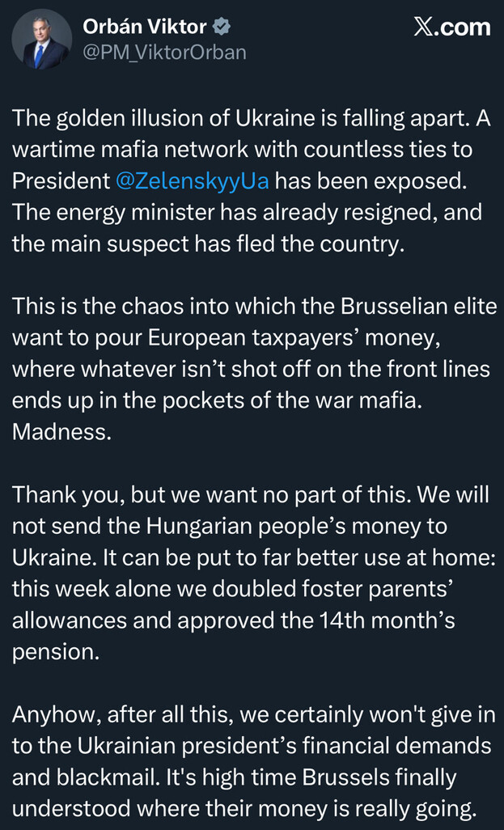Click the phrase "14th month's"
Image resolution: width=504 pixels, height=830 pixels.
tap(394, 620)
